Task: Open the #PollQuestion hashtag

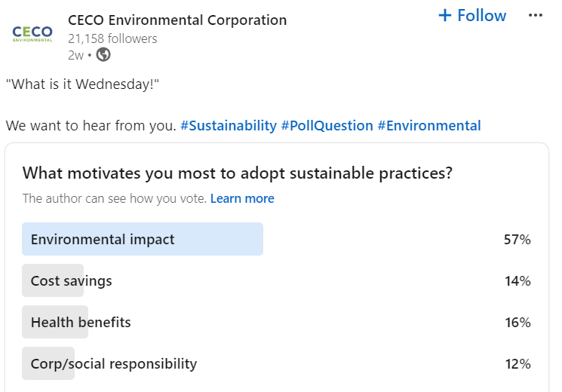Action: pyautogui.click(x=327, y=126)
